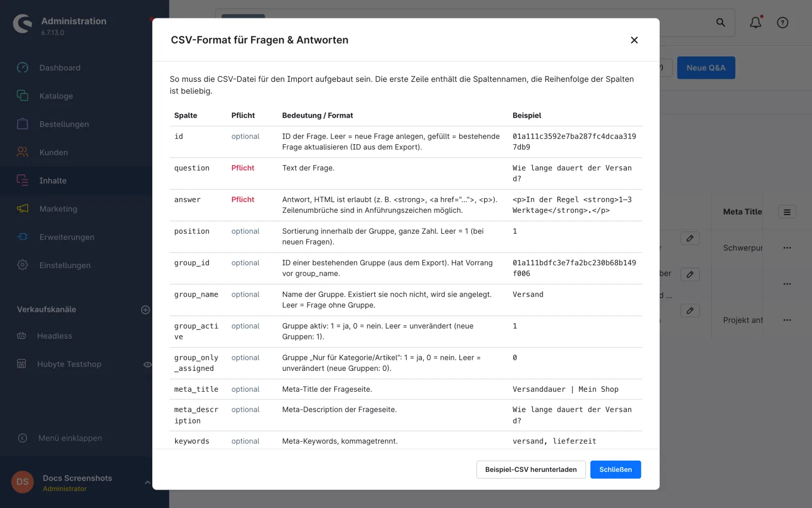Collapse the sidebar with Menü einklappen
This screenshot has height=508, width=812.
(x=60, y=438)
